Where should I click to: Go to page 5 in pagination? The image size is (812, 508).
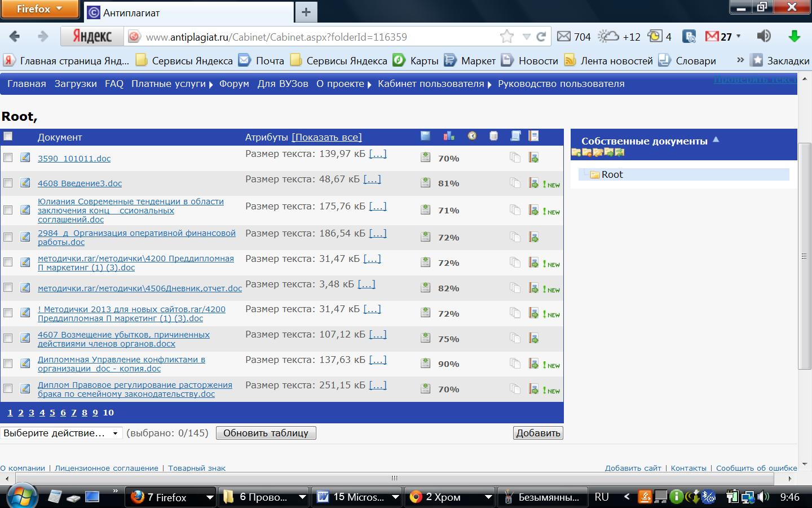[52, 413]
